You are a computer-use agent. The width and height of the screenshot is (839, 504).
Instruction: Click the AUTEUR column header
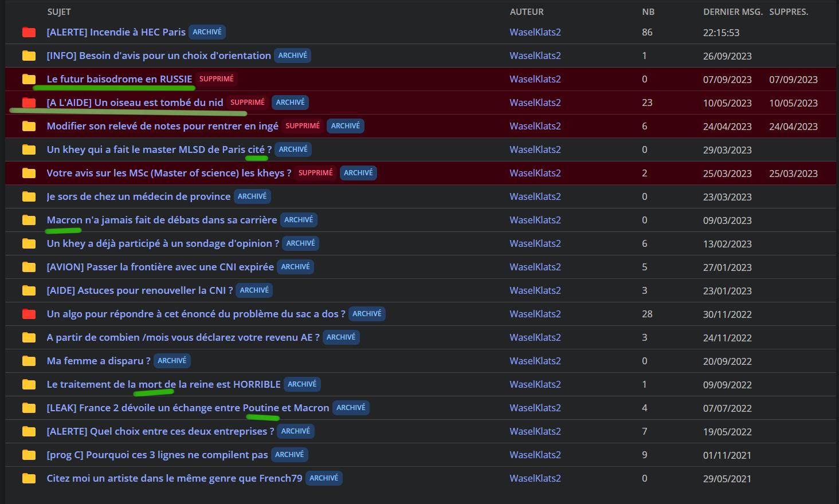pos(526,12)
